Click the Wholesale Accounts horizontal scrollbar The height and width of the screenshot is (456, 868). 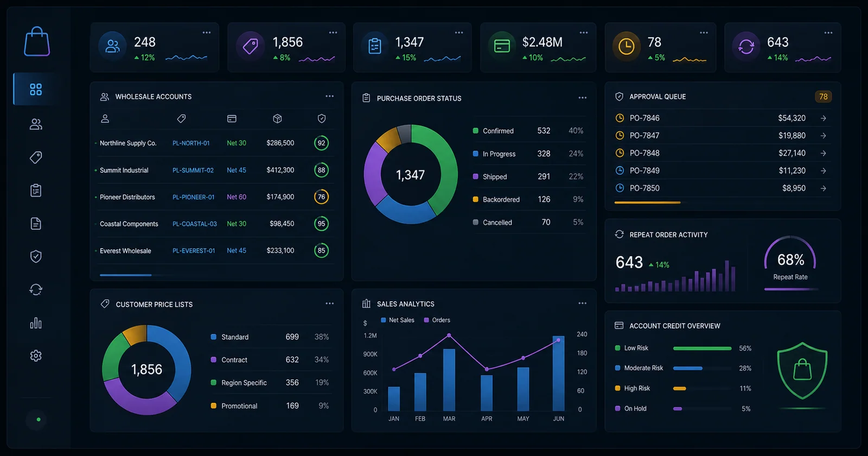[x=125, y=275]
